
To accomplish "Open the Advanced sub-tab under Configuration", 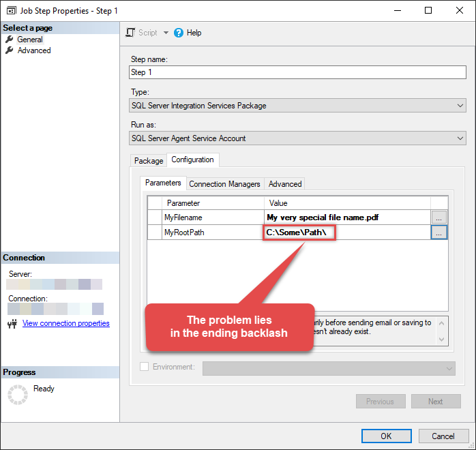I will click(x=285, y=184).
